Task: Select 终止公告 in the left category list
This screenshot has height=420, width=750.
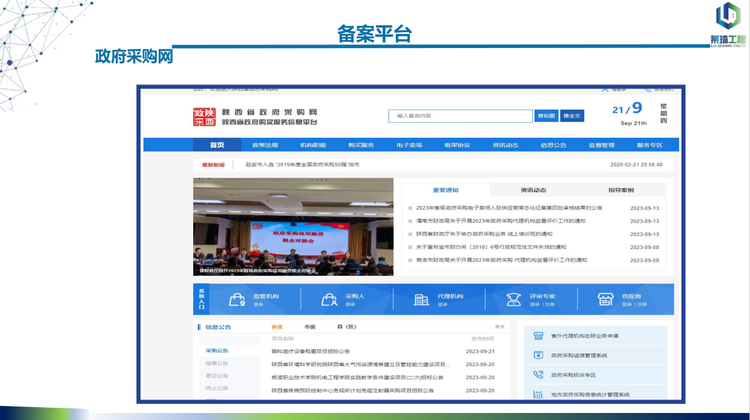Action: tap(217, 388)
